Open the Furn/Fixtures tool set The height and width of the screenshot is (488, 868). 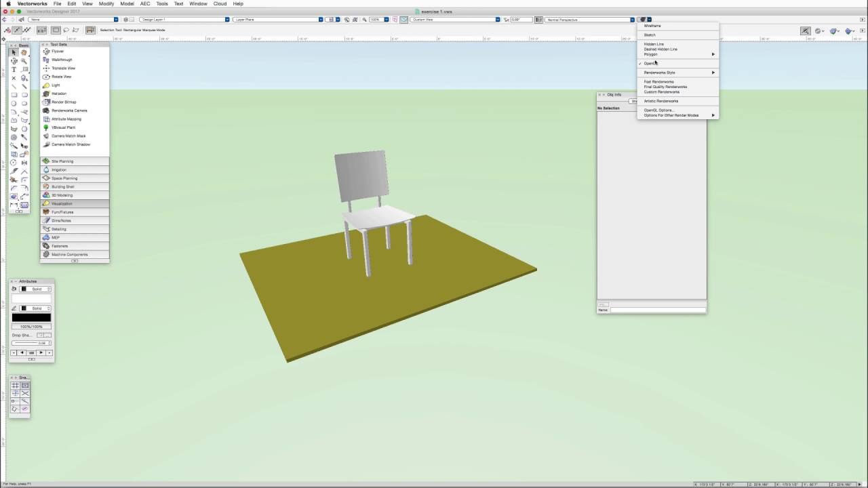[75, 212]
